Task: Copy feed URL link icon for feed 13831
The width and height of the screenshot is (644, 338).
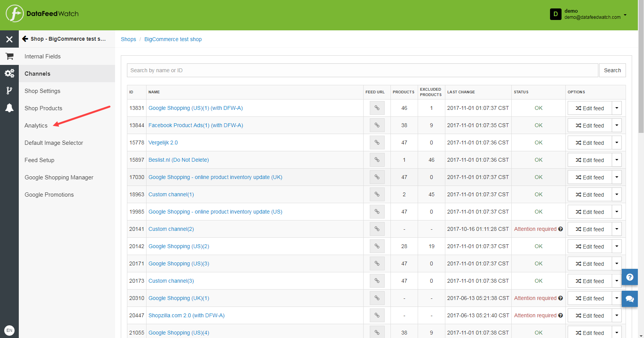Action: [x=377, y=108]
